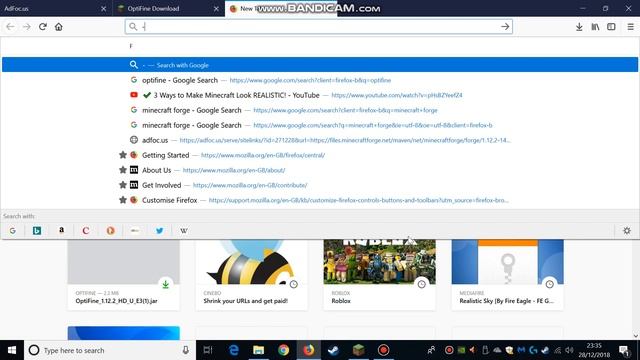
Task: Open File Explorer from the taskbar
Action: coord(258,350)
